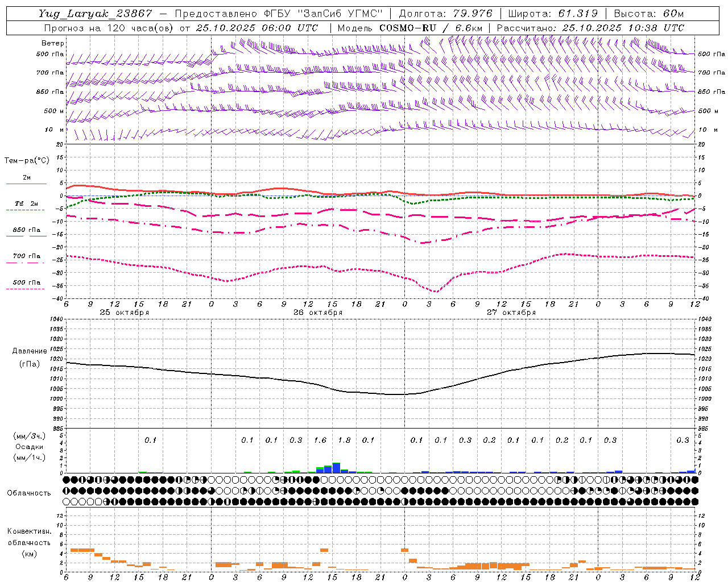Click the 500 гПа temperature legend entry
The image size is (728, 582).
(x=27, y=282)
